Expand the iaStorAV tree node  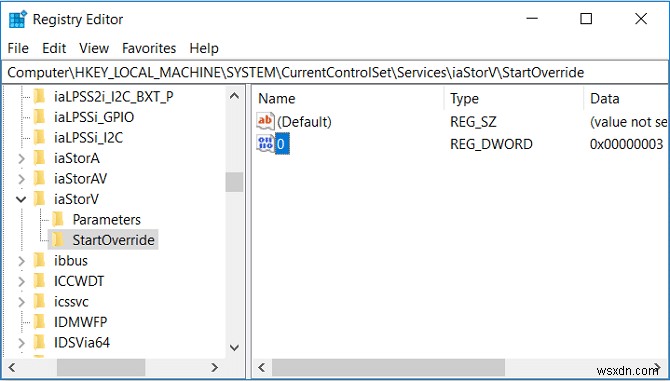(x=21, y=179)
